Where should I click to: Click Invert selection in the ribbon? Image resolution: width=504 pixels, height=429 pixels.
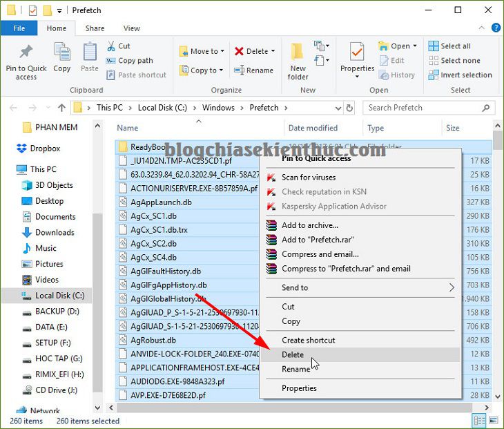461,75
